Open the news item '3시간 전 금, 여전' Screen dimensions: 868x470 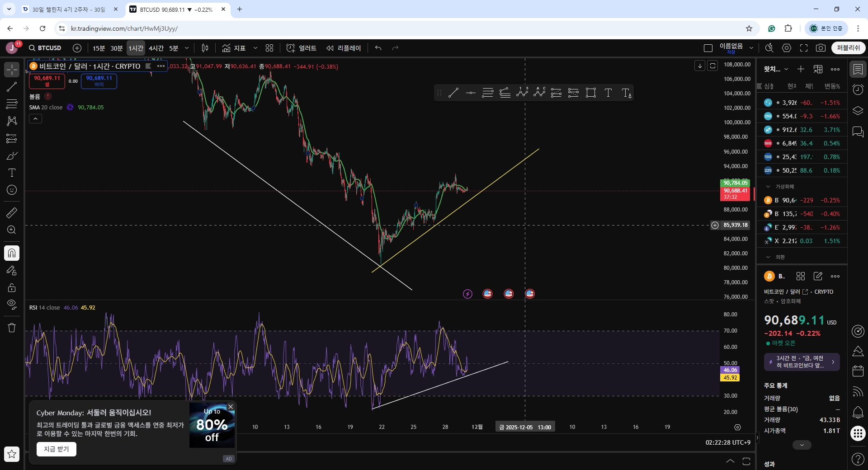tap(802, 362)
